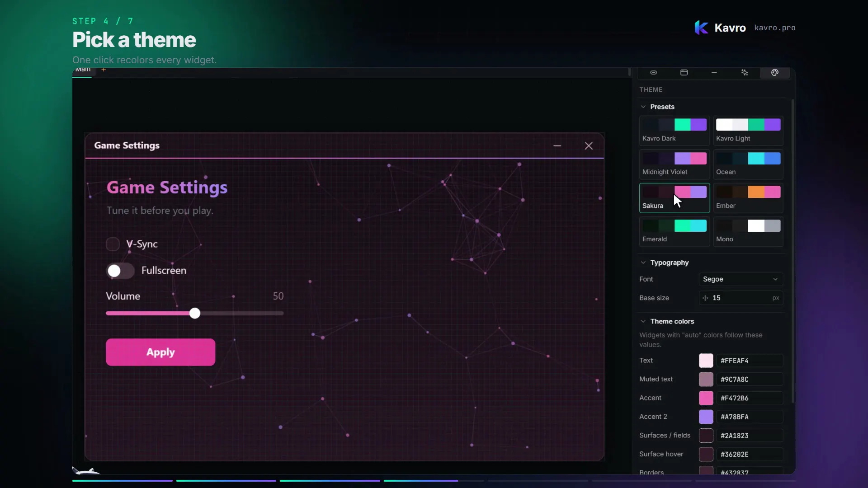Select the Ember preset
Image resolution: width=868 pixels, height=488 pixels.
pyautogui.click(x=748, y=198)
